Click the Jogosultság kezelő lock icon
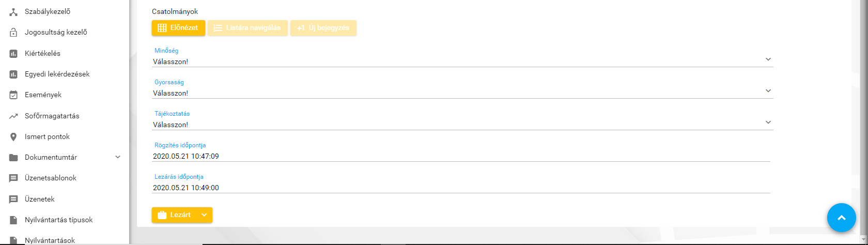The width and height of the screenshot is (868, 245). (14, 33)
